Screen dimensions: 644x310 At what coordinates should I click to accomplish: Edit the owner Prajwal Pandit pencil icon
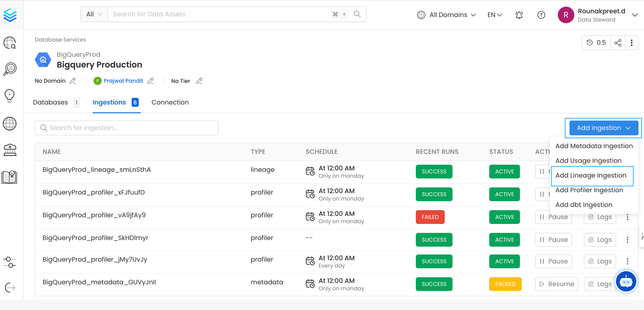coord(150,81)
